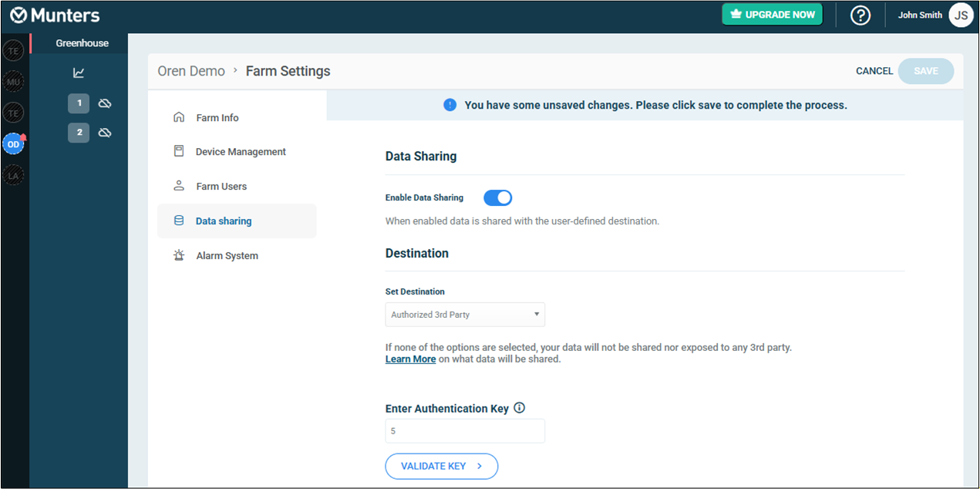Select the LA farm avatar in the sidebar

(12, 174)
